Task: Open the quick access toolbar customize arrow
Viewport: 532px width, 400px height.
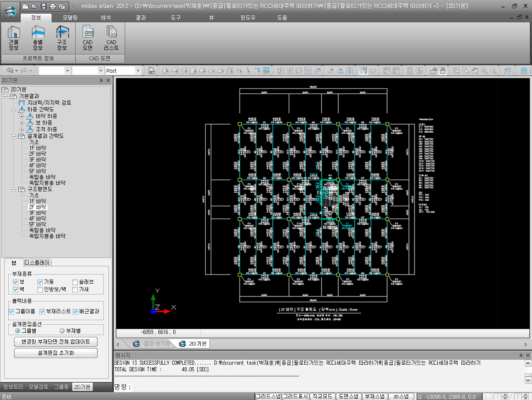Action: 73,7
